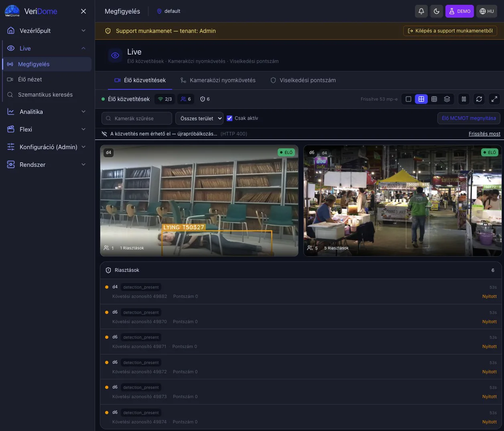Select the stacked layers layout icon
The width and height of the screenshot is (504, 431).
pyautogui.click(x=447, y=99)
